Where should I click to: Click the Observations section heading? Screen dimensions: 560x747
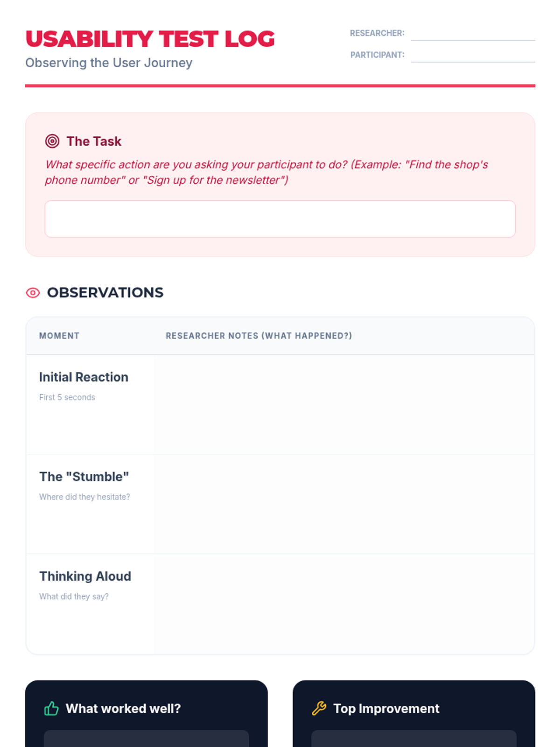click(105, 293)
